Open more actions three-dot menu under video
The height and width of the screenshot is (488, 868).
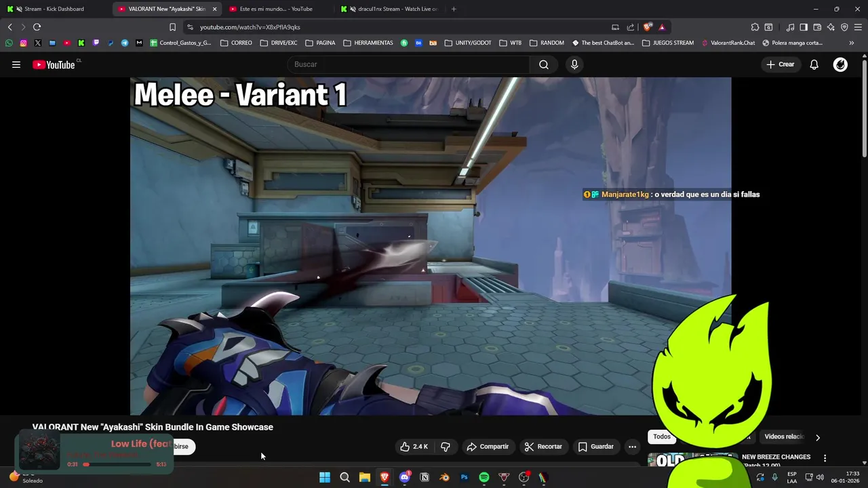pyautogui.click(x=632, y=447)
